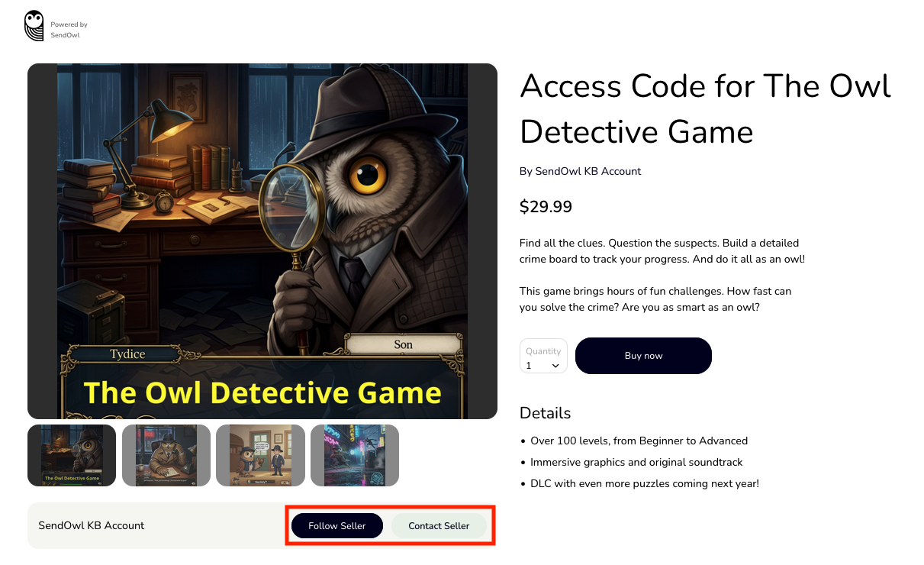Click the SendOwl owl logo icon
Viewport: 924px width, 565px height.
coord(34,25)
